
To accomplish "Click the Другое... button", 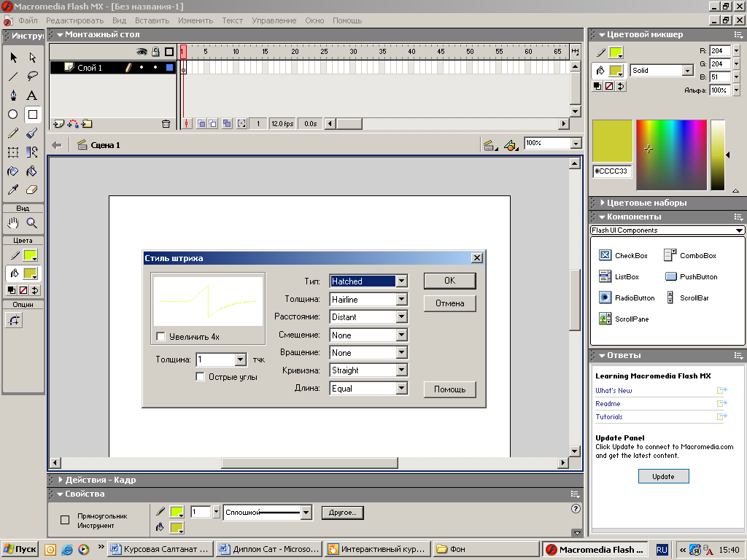I will click(343, 513).
